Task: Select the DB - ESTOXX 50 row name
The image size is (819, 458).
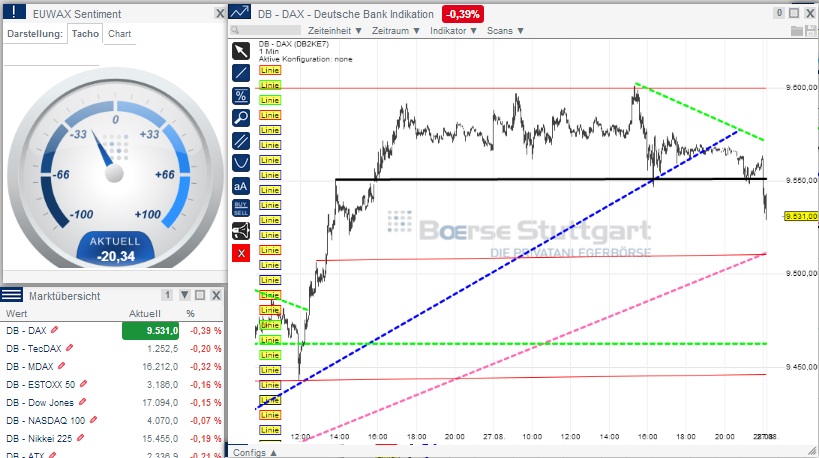Action: [41, 384]
